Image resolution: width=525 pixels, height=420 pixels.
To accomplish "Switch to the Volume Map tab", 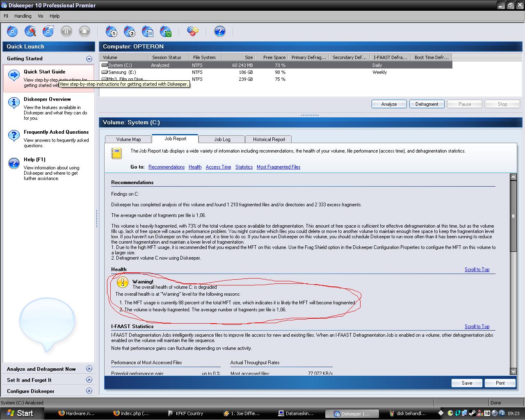I will click(128, 139).
